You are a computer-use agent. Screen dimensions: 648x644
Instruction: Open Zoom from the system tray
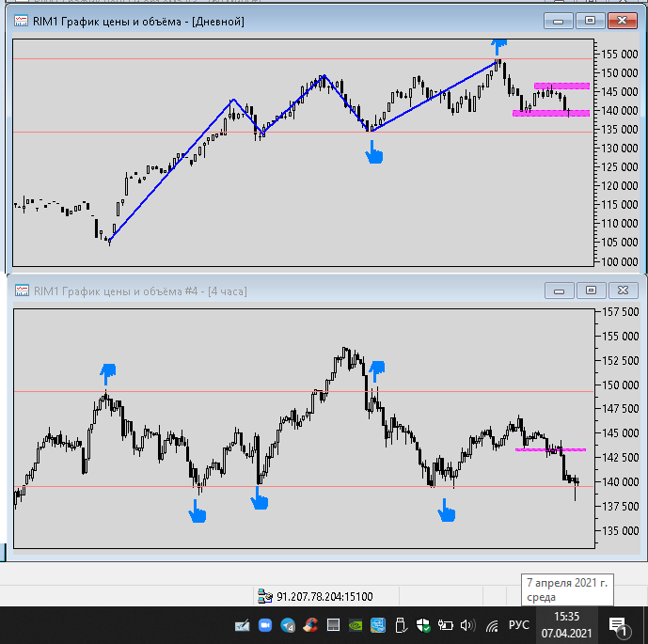(x=265, y=625)
